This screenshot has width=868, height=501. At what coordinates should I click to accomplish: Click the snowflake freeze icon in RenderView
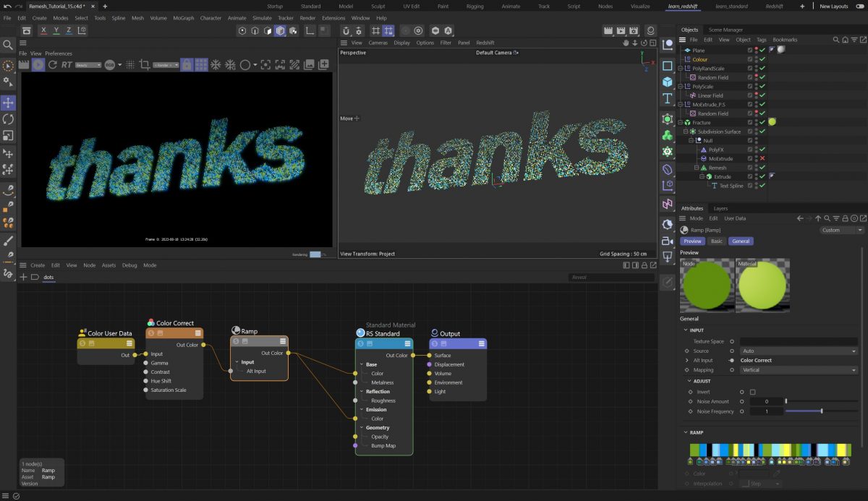tap(216, 65)
